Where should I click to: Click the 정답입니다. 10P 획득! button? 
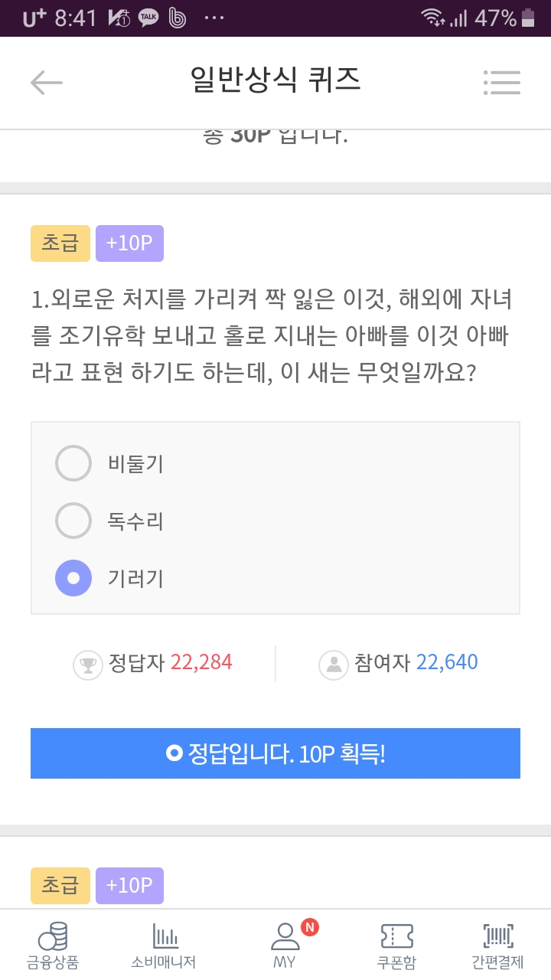(275, 753)
